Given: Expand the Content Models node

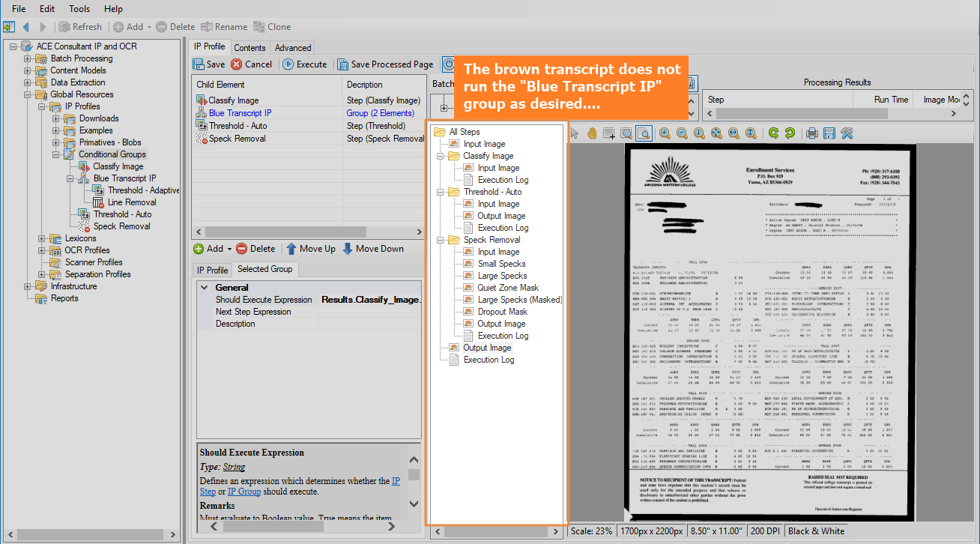Looking at the screenshot, I should click(28, 70).
